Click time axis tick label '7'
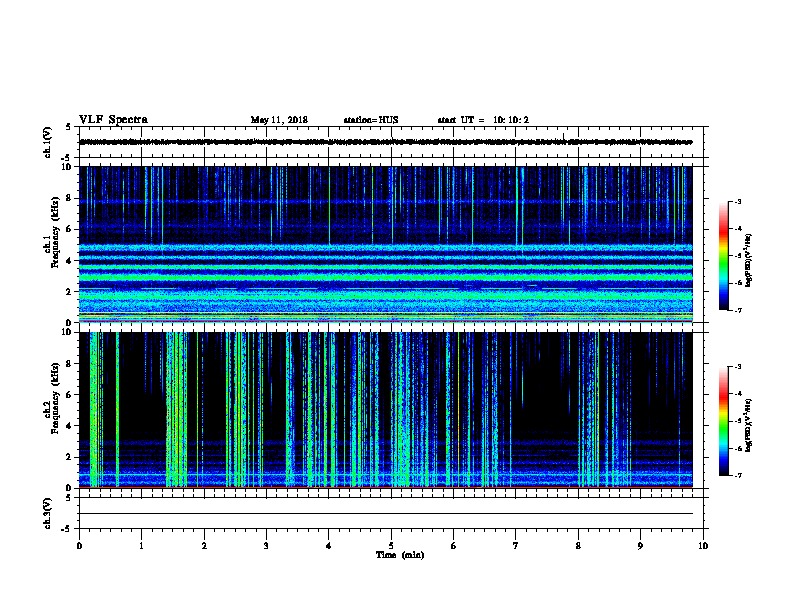The image size is (792, 612). point(516,546)
